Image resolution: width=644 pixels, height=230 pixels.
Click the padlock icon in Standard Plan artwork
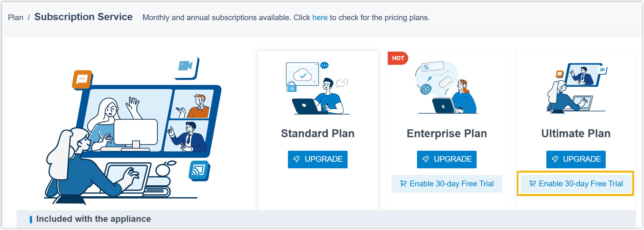pos(291,86)
